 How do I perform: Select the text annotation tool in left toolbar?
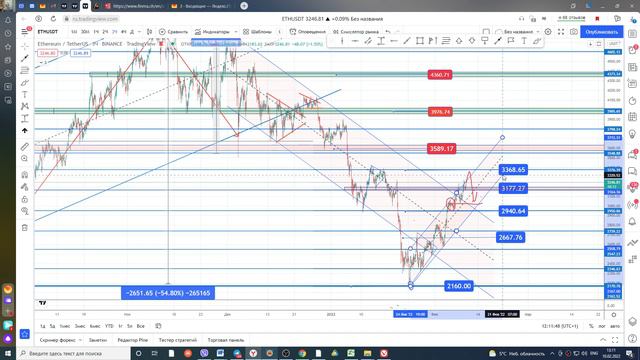(x=25, y=95)
